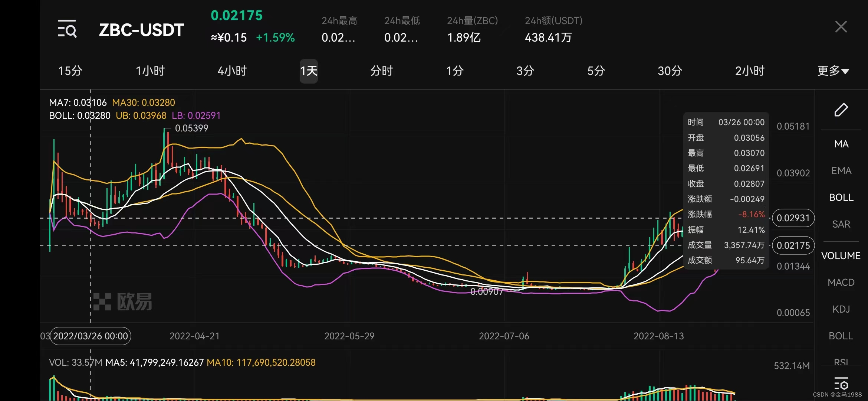Show the VOLUME sub-chart indicator
Screen dimensions: 868x401
pos(841,256)
